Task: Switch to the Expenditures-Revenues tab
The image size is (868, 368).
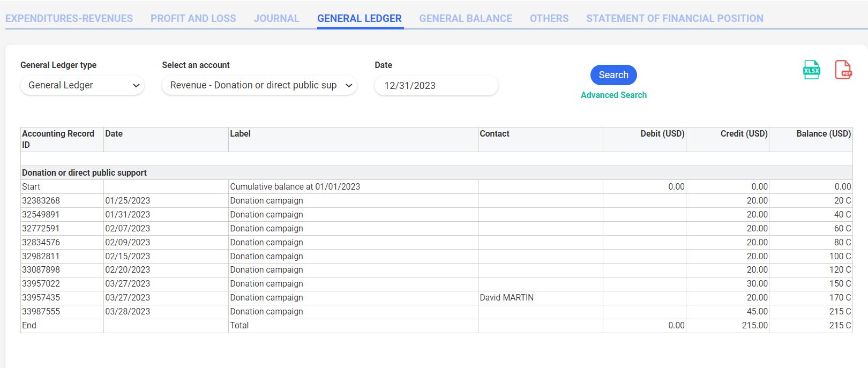Action: pos(69,18)
